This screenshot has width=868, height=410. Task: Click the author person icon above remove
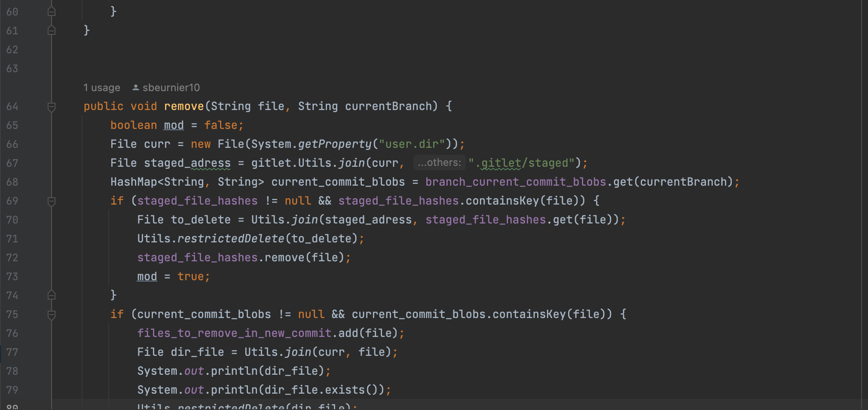click(135, 88)
